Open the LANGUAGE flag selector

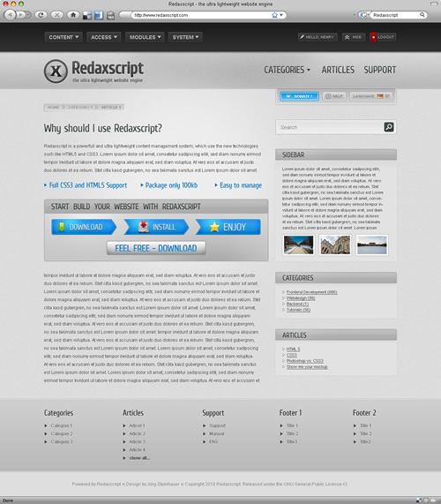[x=371, y=96]
